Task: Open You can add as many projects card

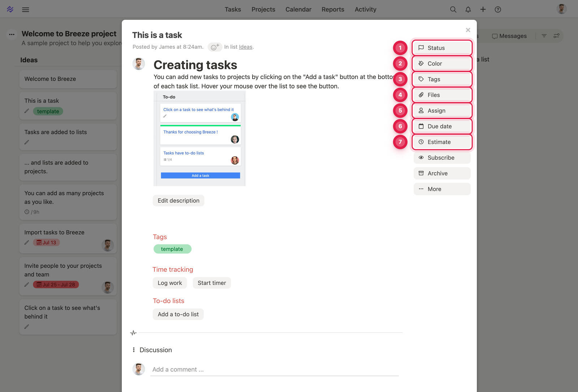Action: click(68, 202)
